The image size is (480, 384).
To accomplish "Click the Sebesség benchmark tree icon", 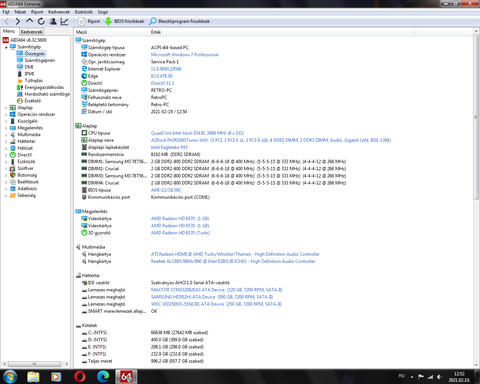I will (x=13, y=195).
